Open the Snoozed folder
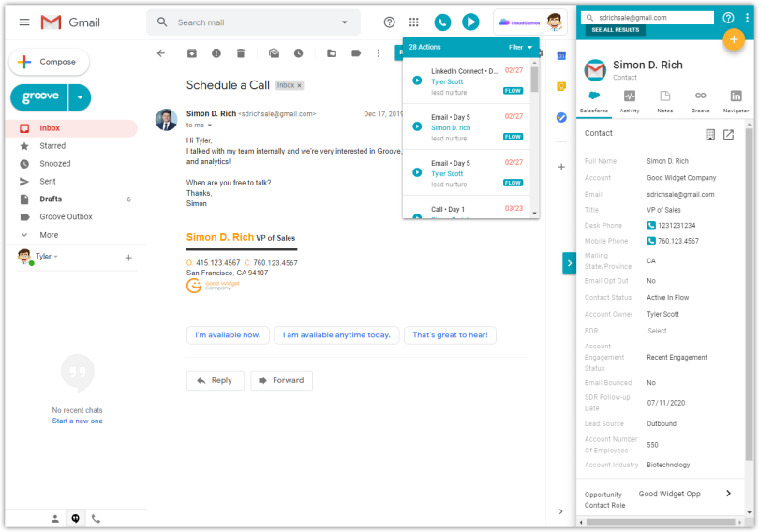This screenshot has height=532, width=759. [x=71, y=164]
